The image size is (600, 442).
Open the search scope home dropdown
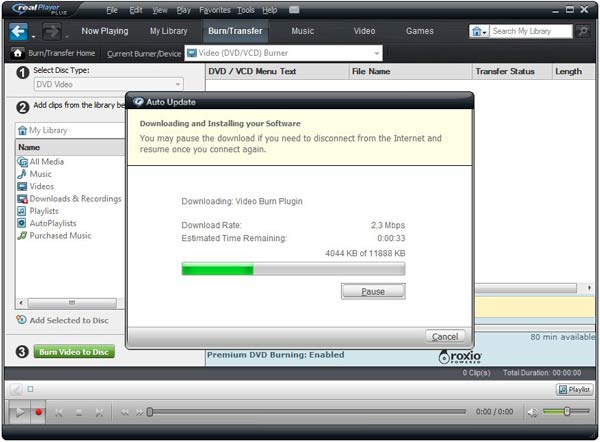point(479,31)
